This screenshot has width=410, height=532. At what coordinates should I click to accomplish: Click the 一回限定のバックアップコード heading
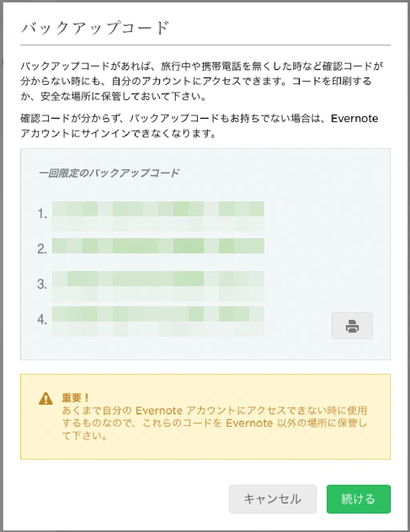(109, 173)
